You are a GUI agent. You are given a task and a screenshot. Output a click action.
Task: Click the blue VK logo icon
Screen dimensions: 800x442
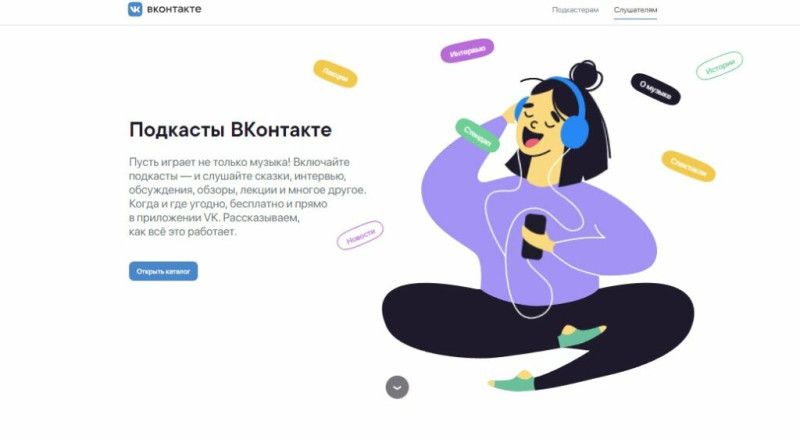tap(135, 9)
